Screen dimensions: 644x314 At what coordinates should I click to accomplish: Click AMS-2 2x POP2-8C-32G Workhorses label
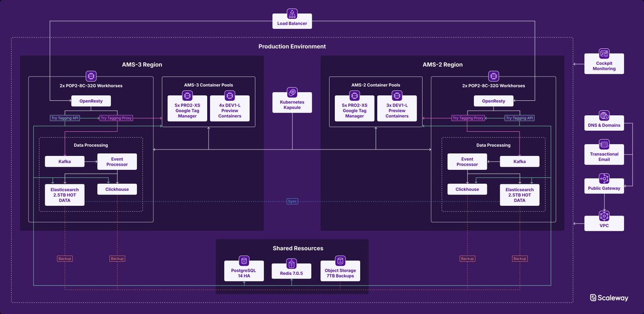pyautogui.click(x=493, y=85)
